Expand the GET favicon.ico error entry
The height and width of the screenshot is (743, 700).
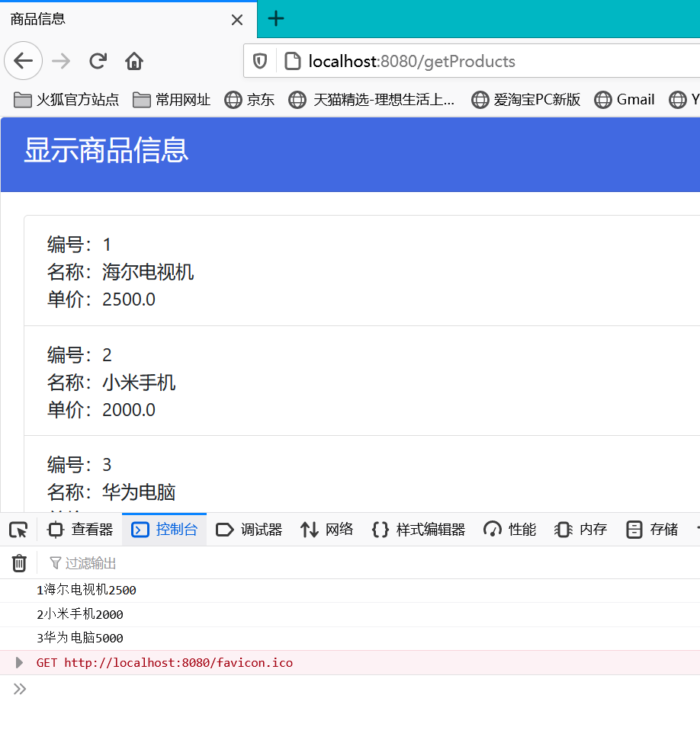[19, 662]
